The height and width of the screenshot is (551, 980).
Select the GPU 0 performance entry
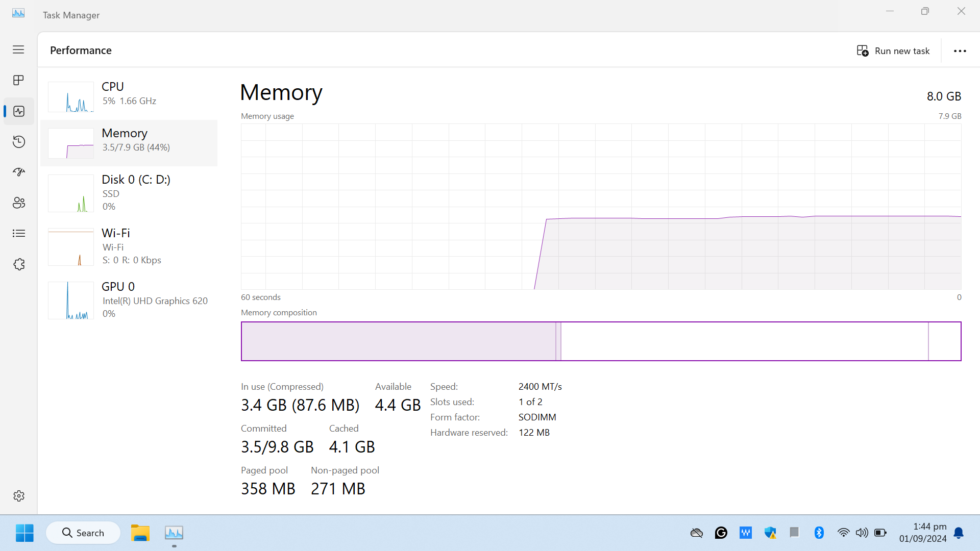pos(129,300)
